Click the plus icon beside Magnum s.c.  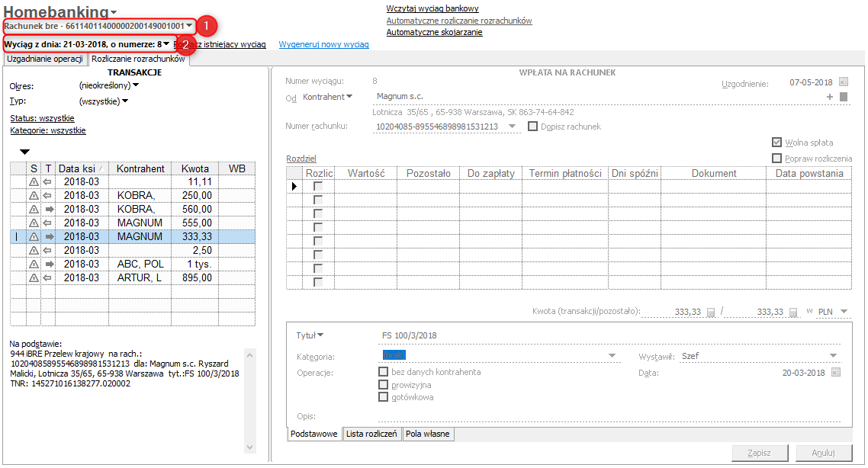pos(829,97)
